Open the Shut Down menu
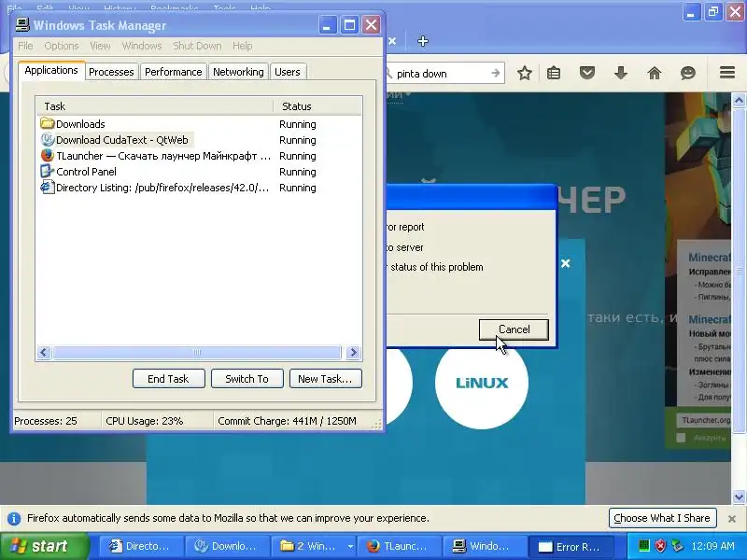 point(197,46)
